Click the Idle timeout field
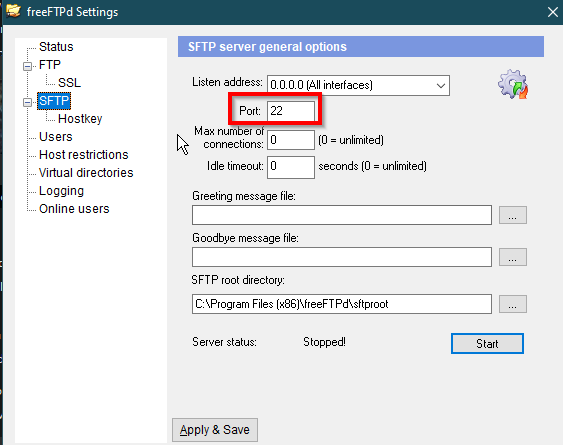 (291, 167)
